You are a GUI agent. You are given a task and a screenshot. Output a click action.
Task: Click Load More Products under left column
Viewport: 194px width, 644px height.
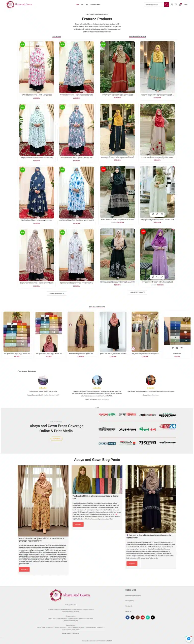tap(56, 293)
